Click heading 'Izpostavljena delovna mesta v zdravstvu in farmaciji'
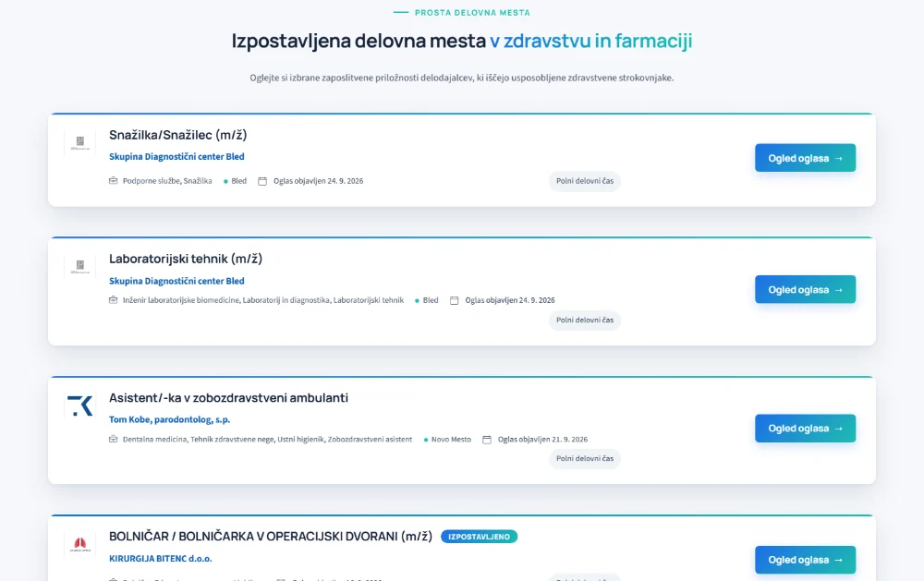 (462, 41)
